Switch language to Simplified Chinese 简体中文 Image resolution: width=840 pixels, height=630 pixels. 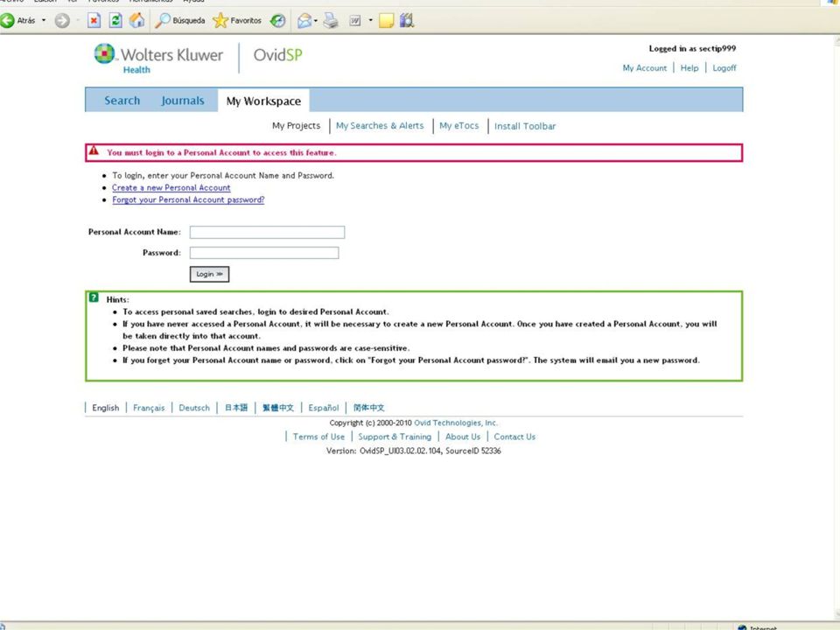(368, 408)
